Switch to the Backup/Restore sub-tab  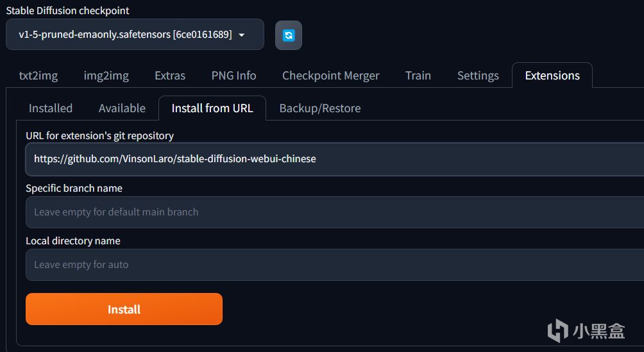320,108
